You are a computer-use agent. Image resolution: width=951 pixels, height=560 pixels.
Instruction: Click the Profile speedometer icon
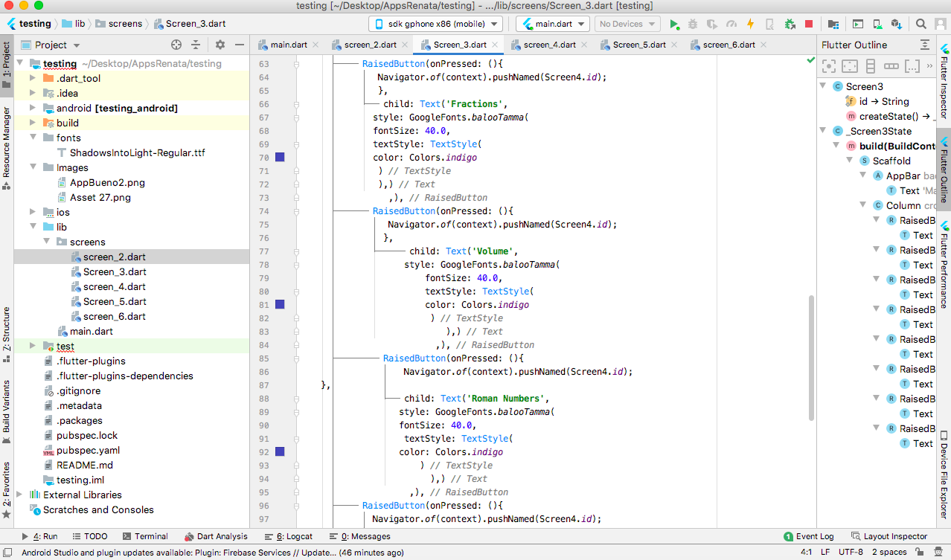[x=731, y=24]
